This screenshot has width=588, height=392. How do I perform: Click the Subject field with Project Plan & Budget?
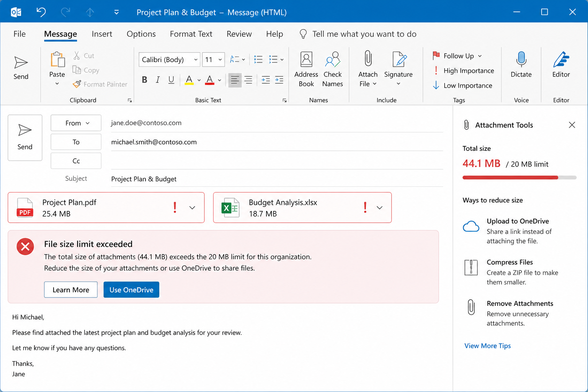coord(277,179)
